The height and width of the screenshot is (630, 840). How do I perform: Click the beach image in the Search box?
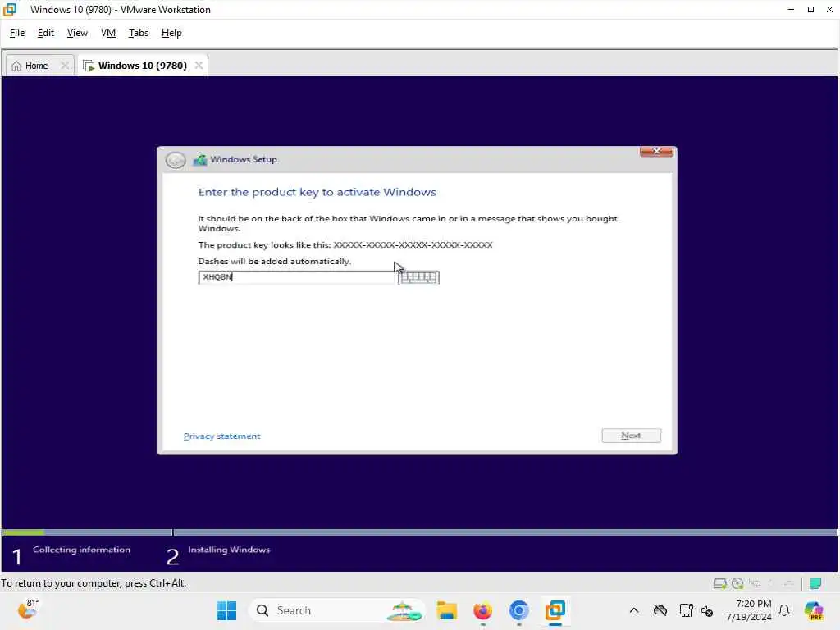[x=404, y=611]
